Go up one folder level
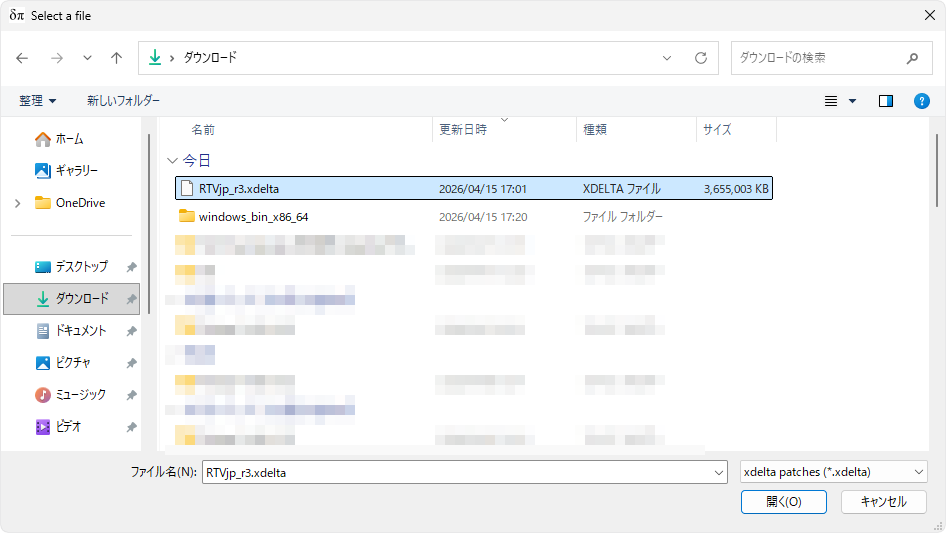 (117, 58)
